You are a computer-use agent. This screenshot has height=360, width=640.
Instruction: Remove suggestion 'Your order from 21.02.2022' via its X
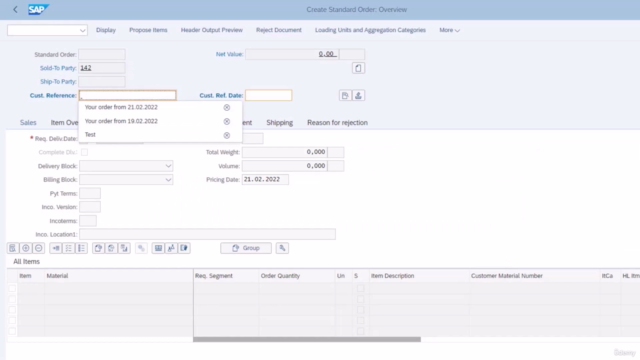(x=227, y=107)
